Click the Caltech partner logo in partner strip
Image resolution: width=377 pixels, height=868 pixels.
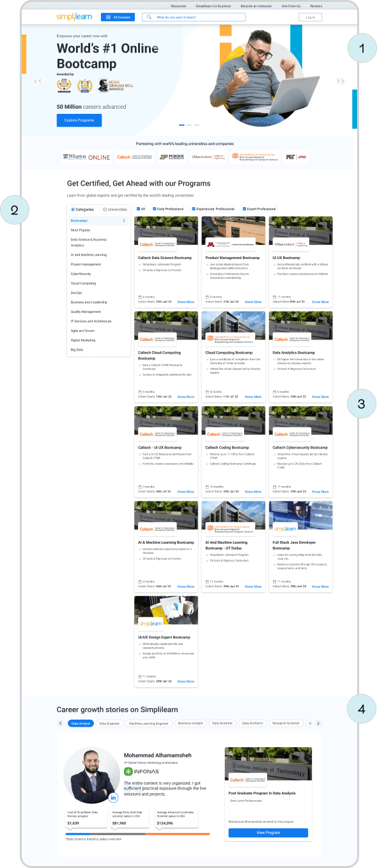click(134, 157)
